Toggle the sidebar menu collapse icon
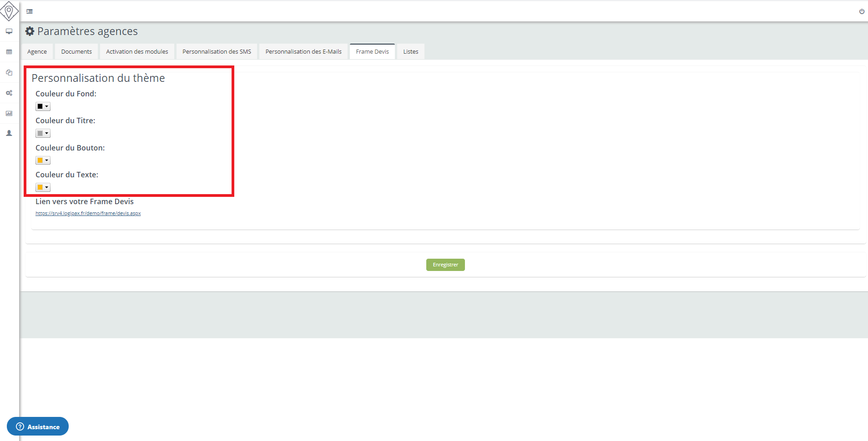 30,11
